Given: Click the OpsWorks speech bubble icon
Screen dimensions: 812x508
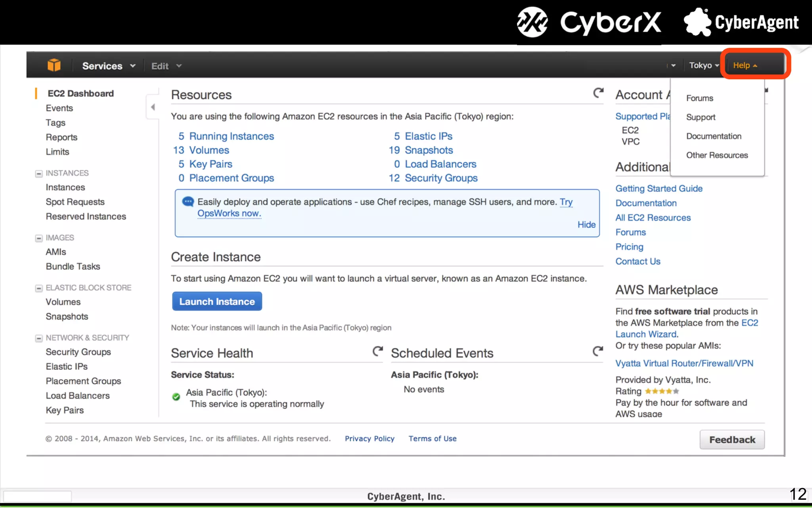Looking at the screenshot, I should 188,202.
